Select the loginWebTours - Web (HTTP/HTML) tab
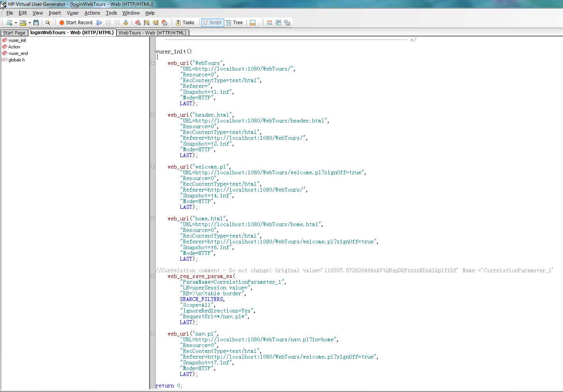The height and width of the screenshot is (392, 563). [72, 33]
